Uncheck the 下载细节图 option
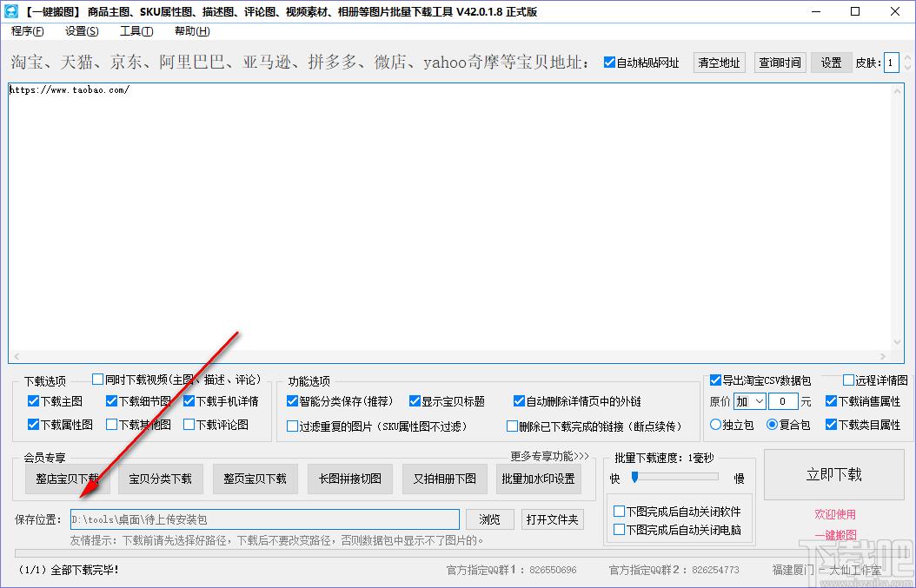The width and height of the screenshot is (916, 588). 112,401
